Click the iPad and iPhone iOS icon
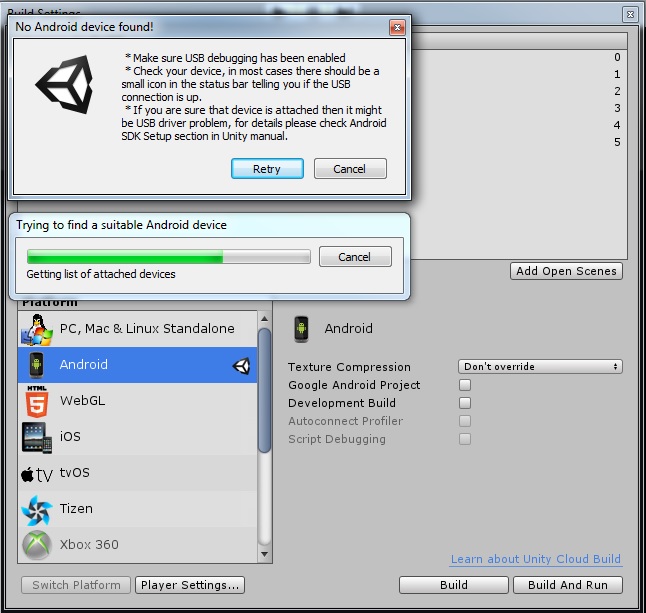This screenshot has height=613, width=646. click(x=37, y=438)
